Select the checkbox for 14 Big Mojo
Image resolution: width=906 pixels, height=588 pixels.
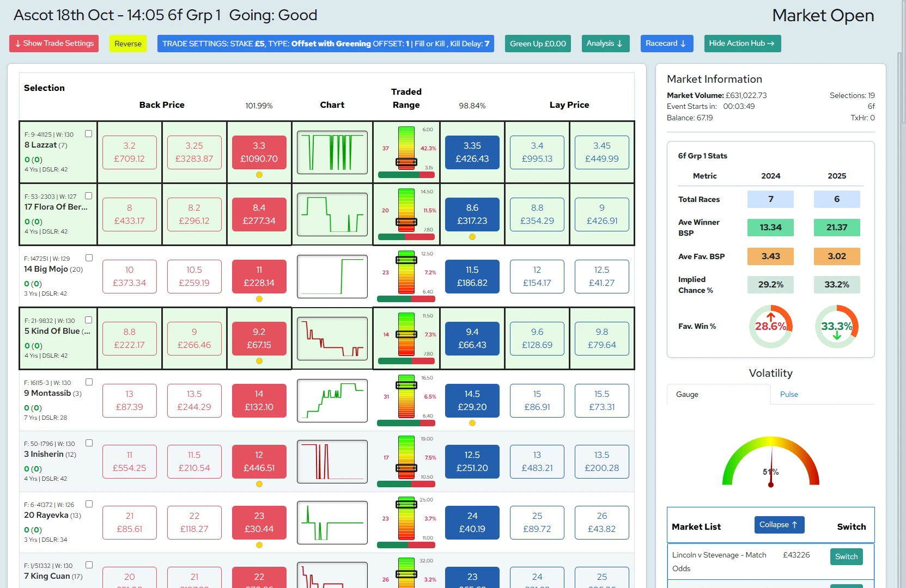coord(88,258)
